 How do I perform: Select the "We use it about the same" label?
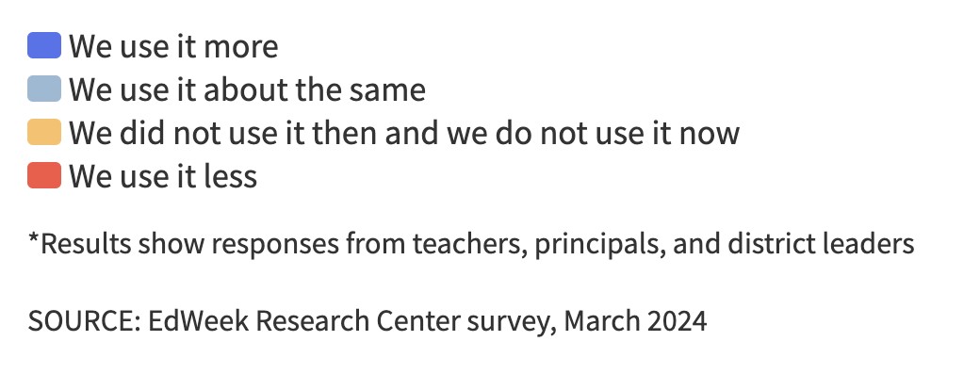(247, 89)
